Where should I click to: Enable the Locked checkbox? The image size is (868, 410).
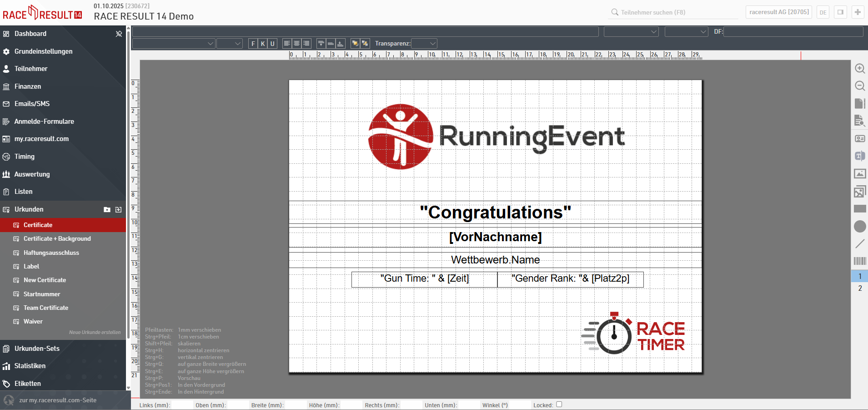click(559, 404)
